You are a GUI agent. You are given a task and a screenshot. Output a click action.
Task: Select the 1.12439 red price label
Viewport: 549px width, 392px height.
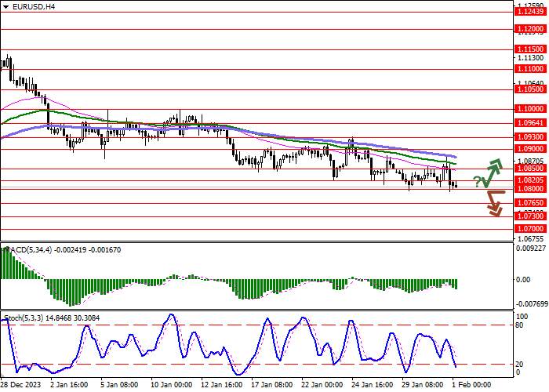(x=531, y=13)
